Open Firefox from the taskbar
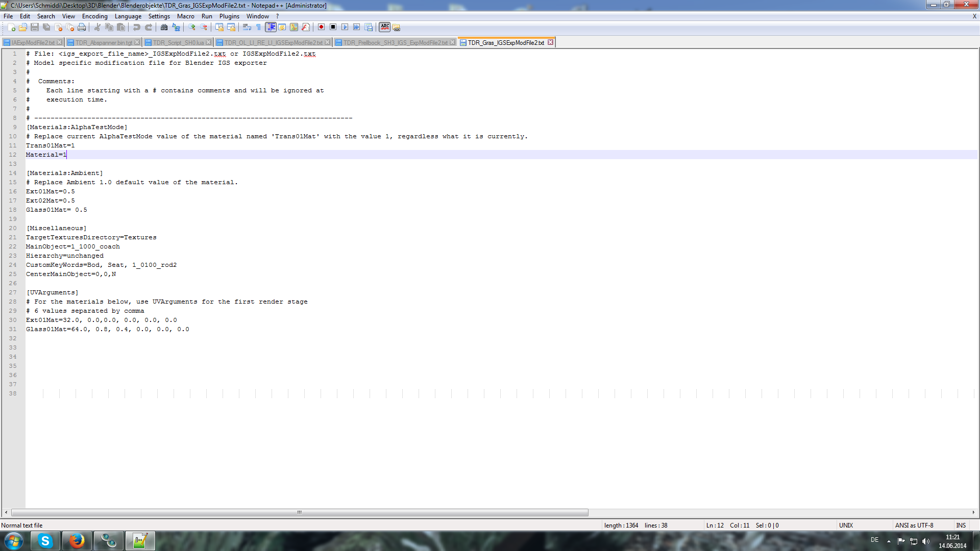This screenshot has width=980, height=551. pos(77,541)
